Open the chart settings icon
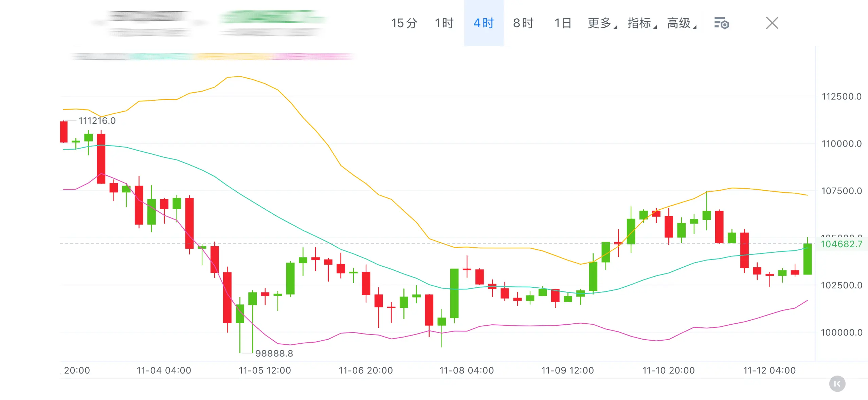The height and width of the screenshot is (400, 868). point(721,23)
